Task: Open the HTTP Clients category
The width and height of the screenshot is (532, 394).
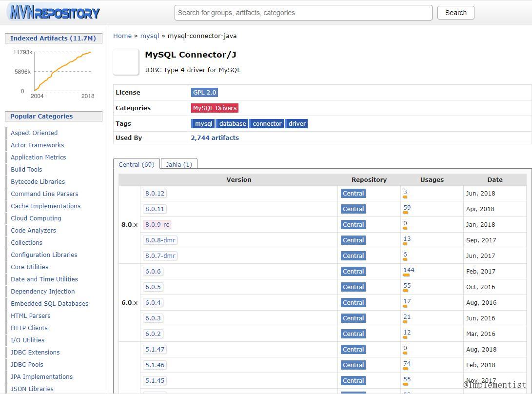Action: pos(29,328)
